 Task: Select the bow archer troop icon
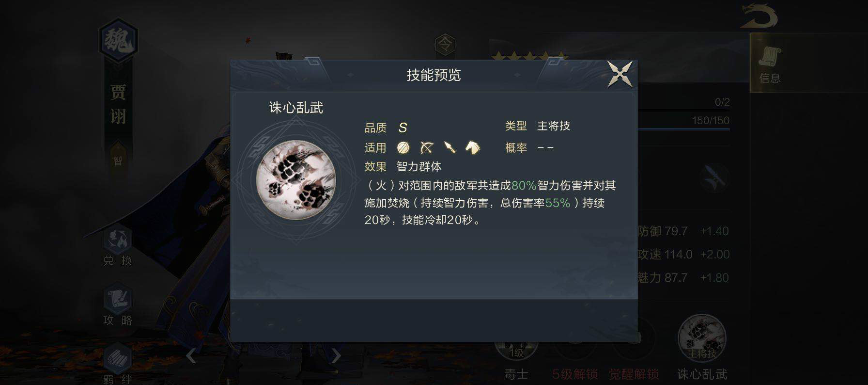tap(427, 147)
